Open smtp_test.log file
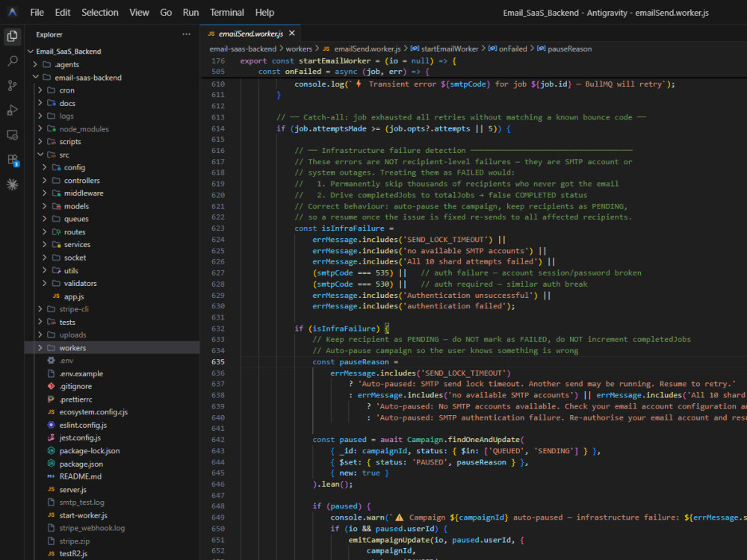Image resolution: width=747 pixels, height=560 pixels. (x=82, y=503)
